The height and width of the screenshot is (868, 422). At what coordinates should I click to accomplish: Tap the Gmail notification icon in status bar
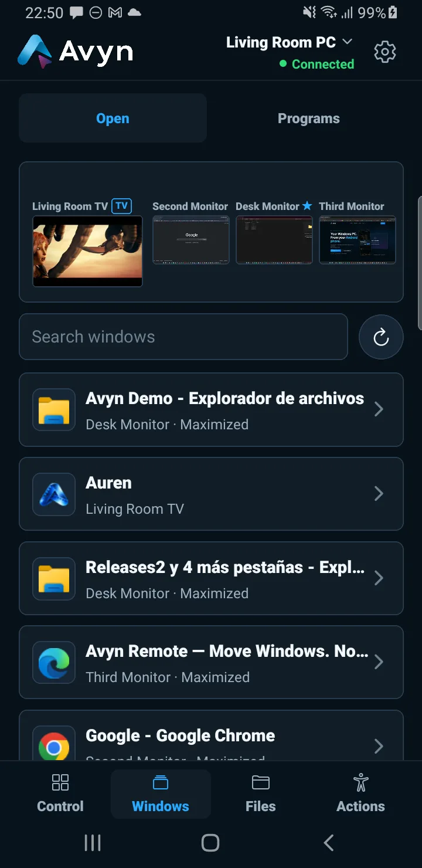coord(115,12)
